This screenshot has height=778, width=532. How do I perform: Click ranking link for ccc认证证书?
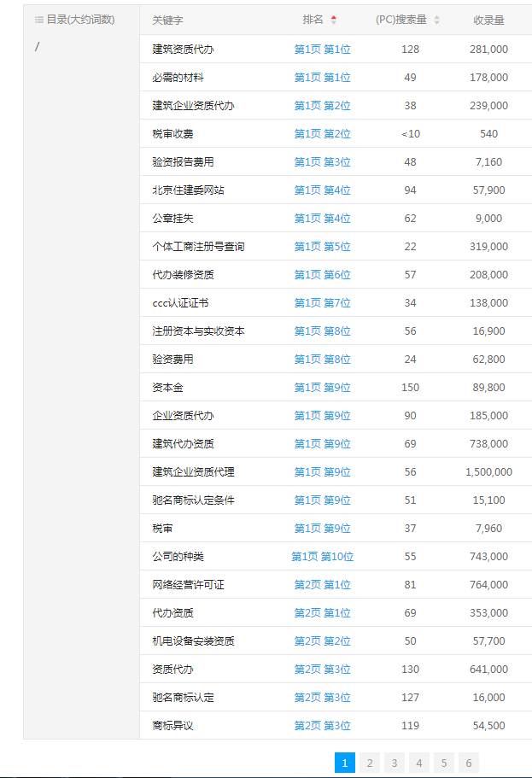click(322, 303)
